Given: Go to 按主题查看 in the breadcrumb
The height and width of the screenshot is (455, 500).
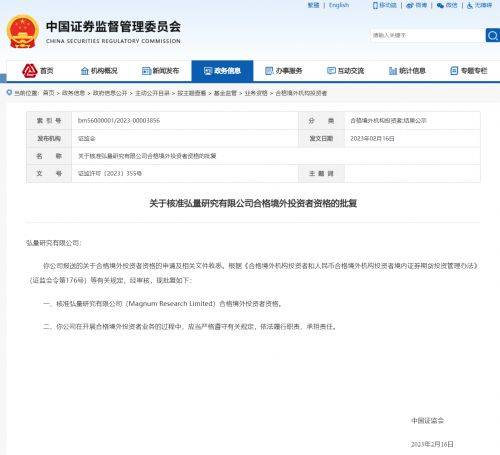Looking at the screenshot, I should pyautogui.click(x=191, y=93).
